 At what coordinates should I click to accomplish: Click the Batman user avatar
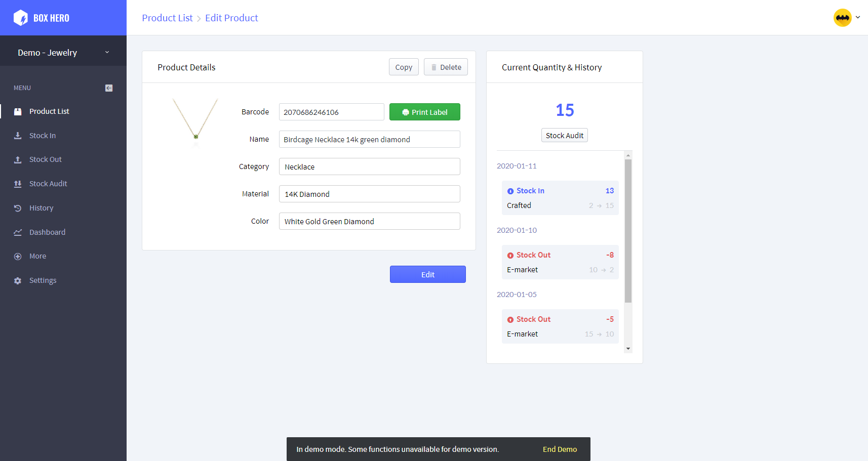(843, 18)
